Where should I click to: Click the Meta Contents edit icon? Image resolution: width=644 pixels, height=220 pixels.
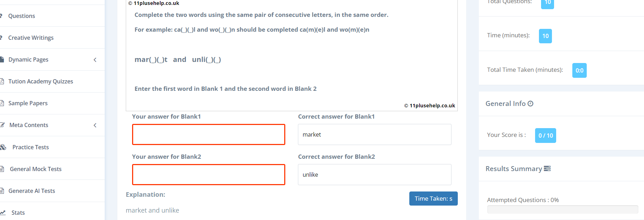click(x=2, y=125)
